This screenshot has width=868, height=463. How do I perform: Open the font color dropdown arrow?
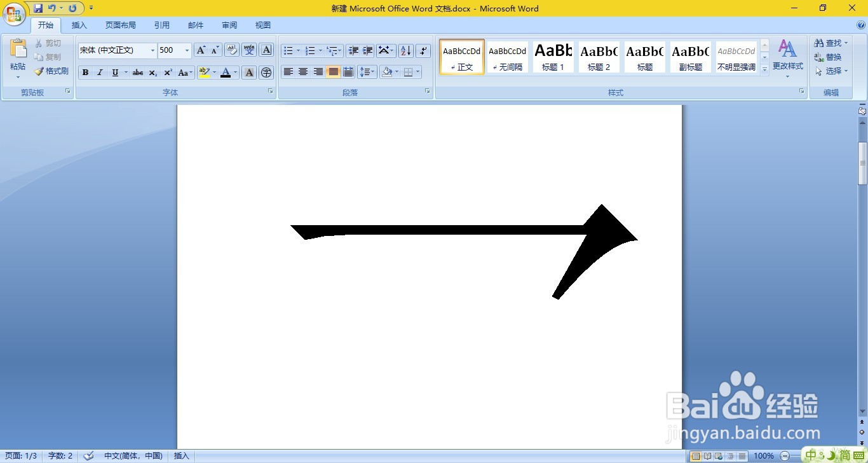tap(236, 73)
